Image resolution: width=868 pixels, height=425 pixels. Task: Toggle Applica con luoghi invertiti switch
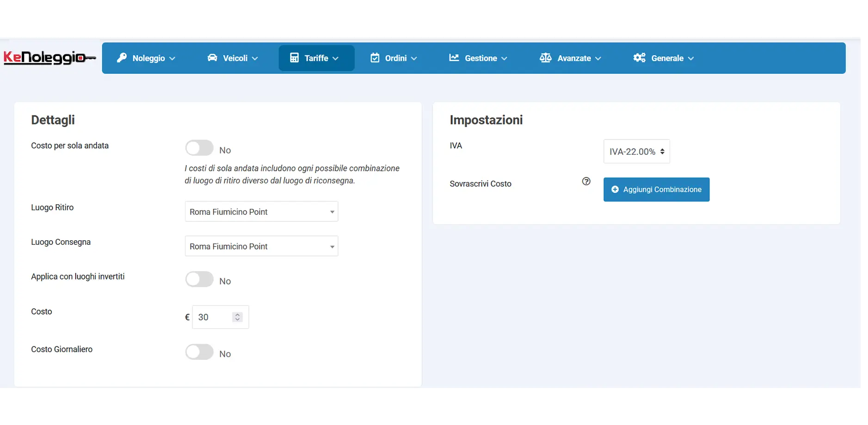[199, 279]
